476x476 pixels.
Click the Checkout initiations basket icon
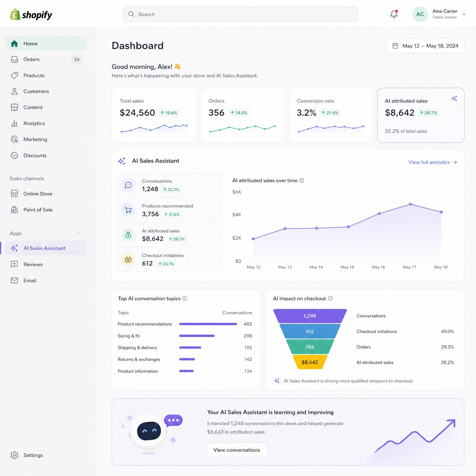(128, 259)
